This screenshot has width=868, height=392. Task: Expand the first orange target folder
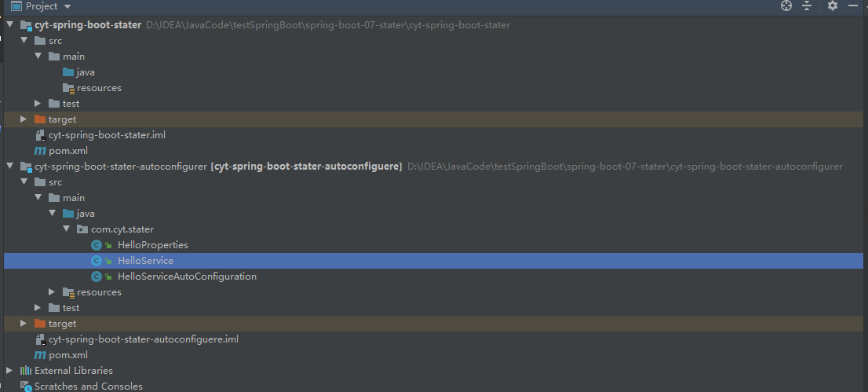pyautogui.click(x=24, y=119)
